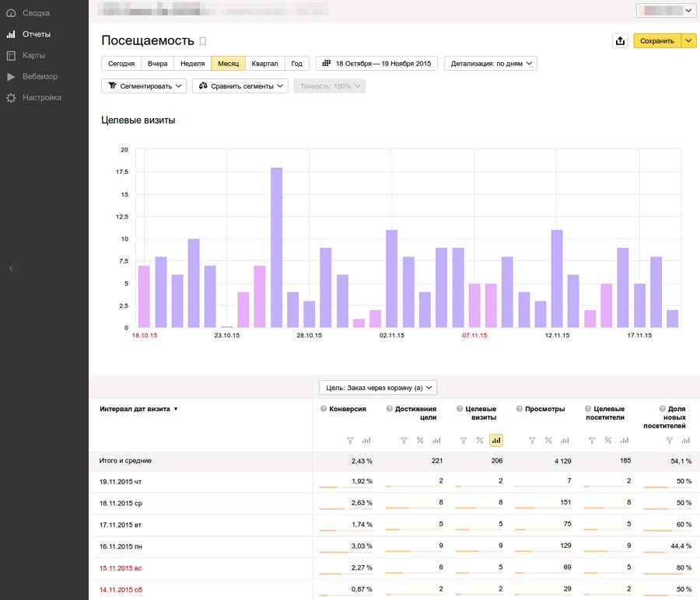Toggle active chart icon under Целевые визиты
This screenshot has width=700, height=600.
[496, 441]
